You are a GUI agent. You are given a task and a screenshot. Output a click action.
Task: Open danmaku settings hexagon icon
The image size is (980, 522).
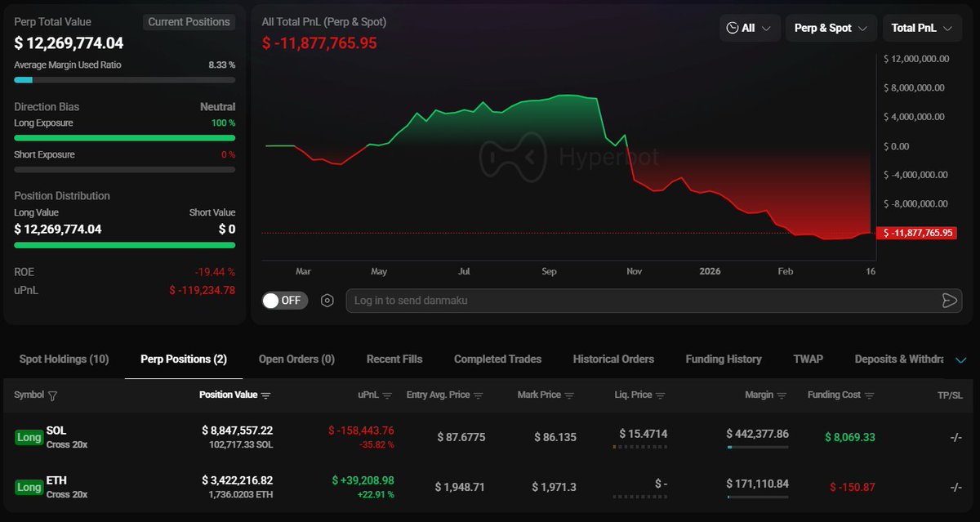pos(327,301)
